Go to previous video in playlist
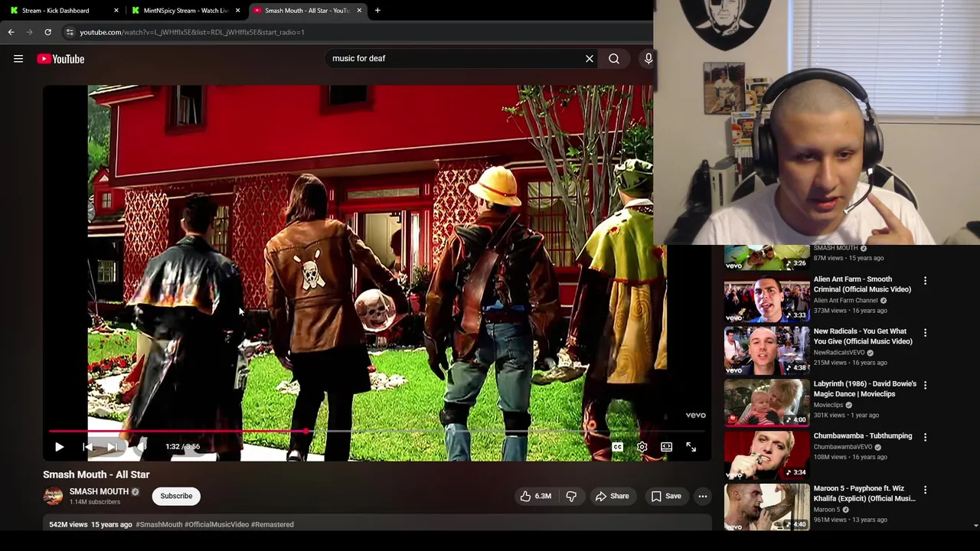This screenshot has width=980, height=551. click(87, 447)
